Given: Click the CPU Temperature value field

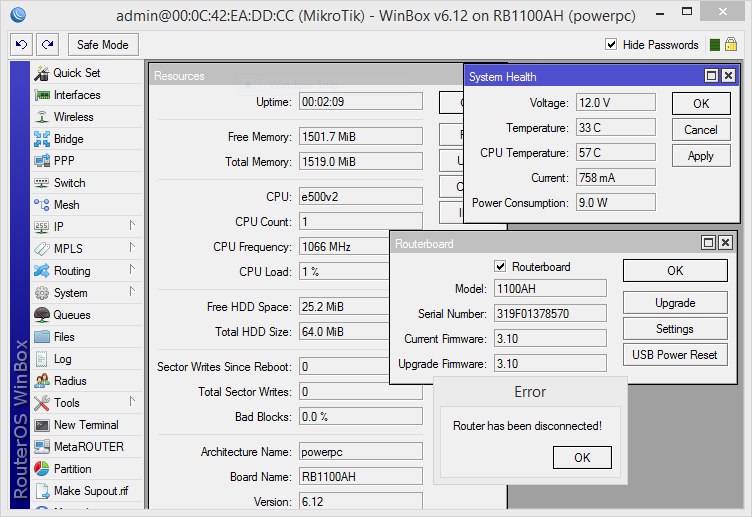Looking at the screenshot, I should pos(616,153).
